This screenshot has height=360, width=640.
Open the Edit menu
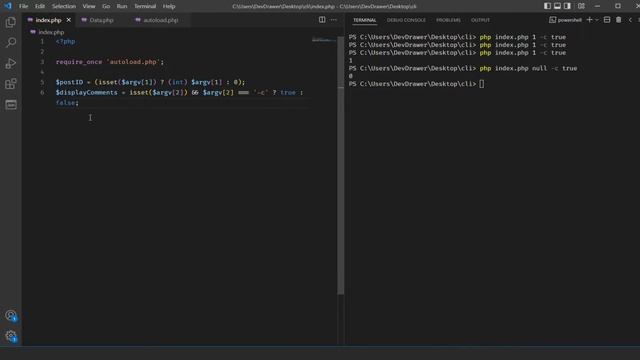tap(40, 6)
